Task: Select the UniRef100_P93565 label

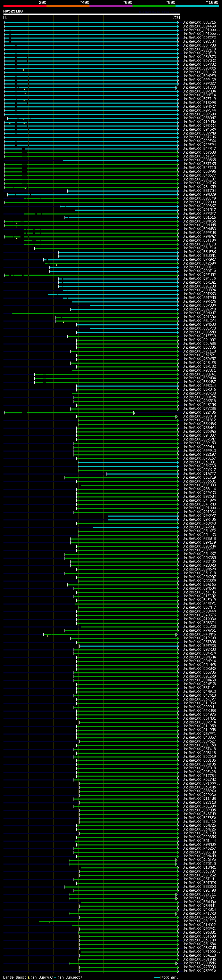Action: click(199, 160)
